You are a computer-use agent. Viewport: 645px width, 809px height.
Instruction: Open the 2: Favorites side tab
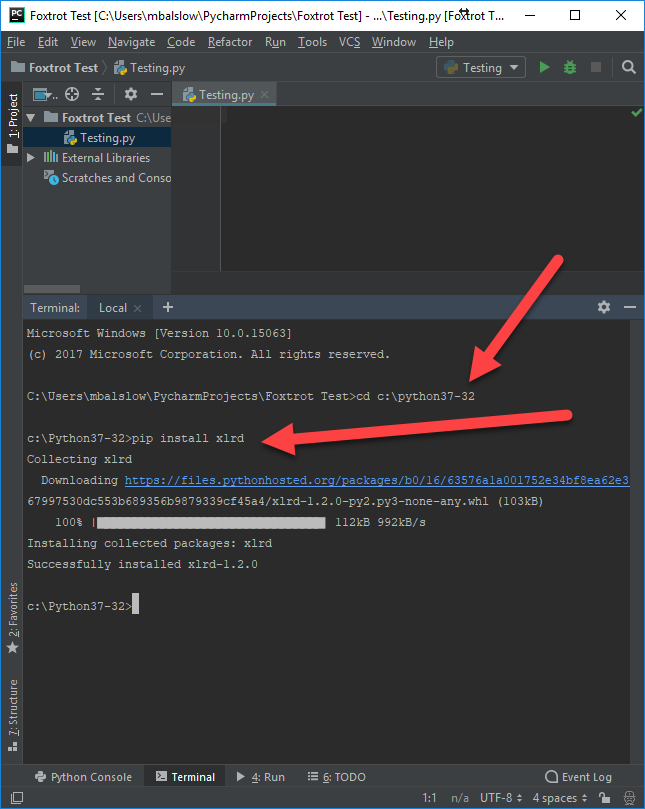pos(13,617)
